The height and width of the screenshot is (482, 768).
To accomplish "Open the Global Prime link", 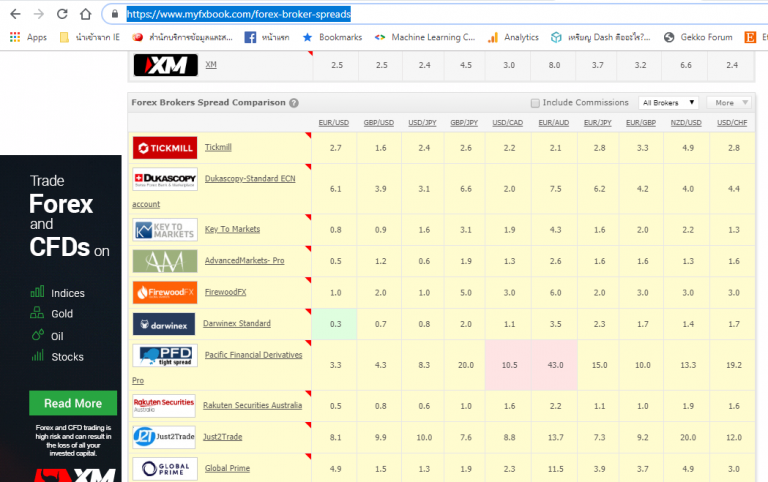I will [x=227, y=468].
